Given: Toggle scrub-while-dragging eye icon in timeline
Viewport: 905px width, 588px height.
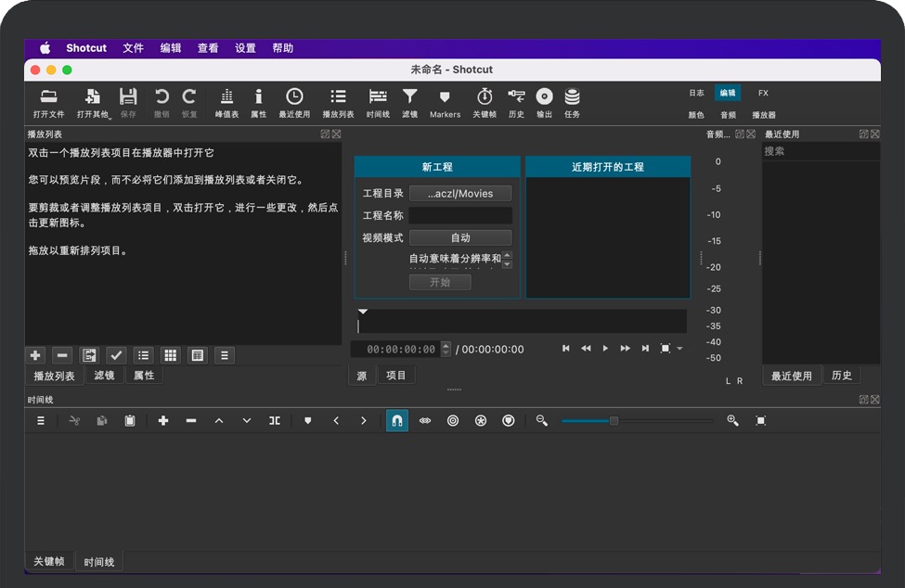Looking at the screenshot, I should pyautogui.click(x=425, y=420).
